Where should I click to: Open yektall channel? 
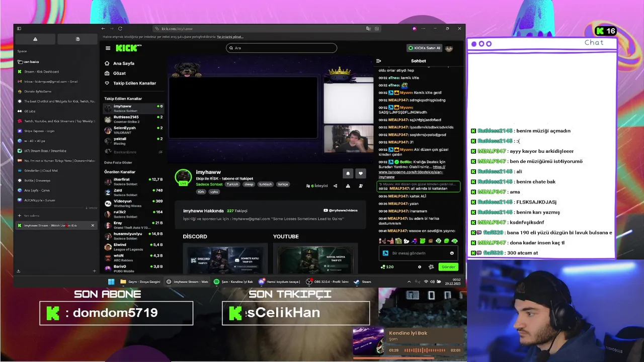point(133,140)
